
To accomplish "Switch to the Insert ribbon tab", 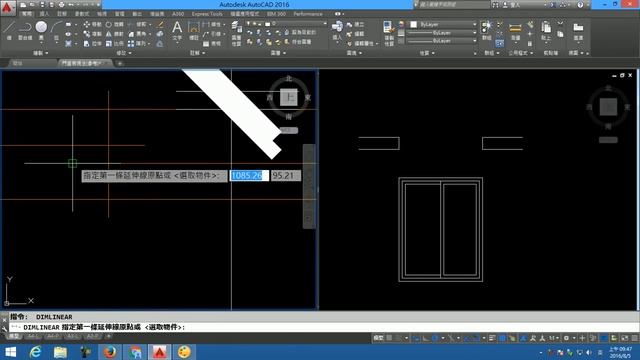I will (44, 14).
